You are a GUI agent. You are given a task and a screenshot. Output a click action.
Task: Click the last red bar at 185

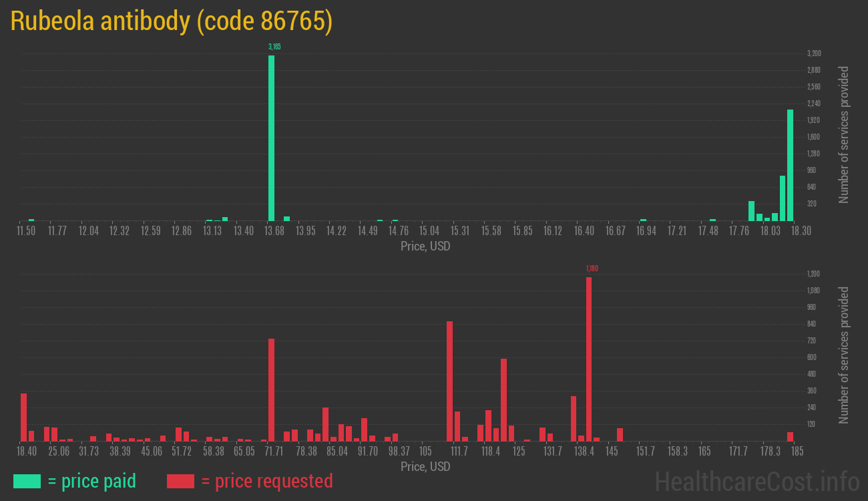coord(790,436)
